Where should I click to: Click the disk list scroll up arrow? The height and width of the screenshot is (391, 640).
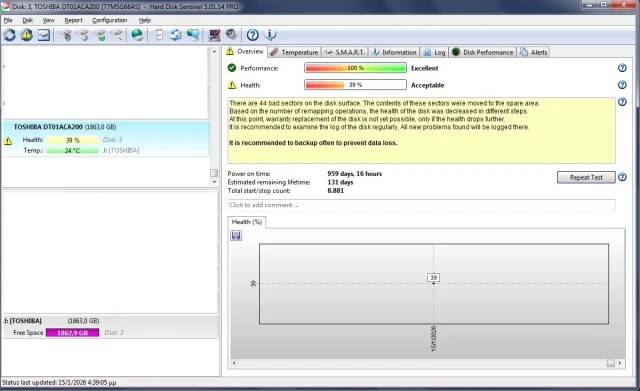[x=214, y=51]
